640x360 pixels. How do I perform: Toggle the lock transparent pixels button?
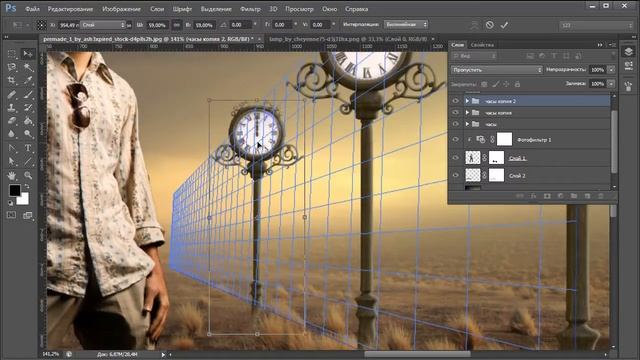484,84
